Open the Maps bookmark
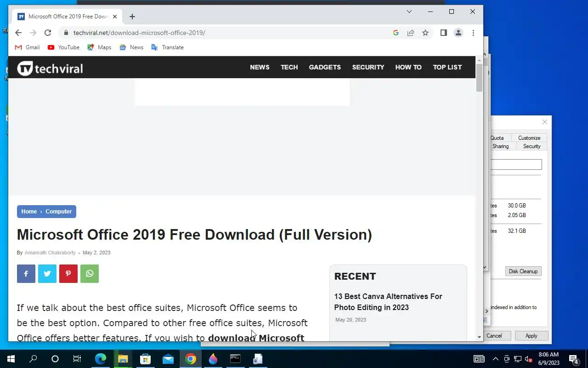Viewport: 588px width, 368px height. [99, 47]
